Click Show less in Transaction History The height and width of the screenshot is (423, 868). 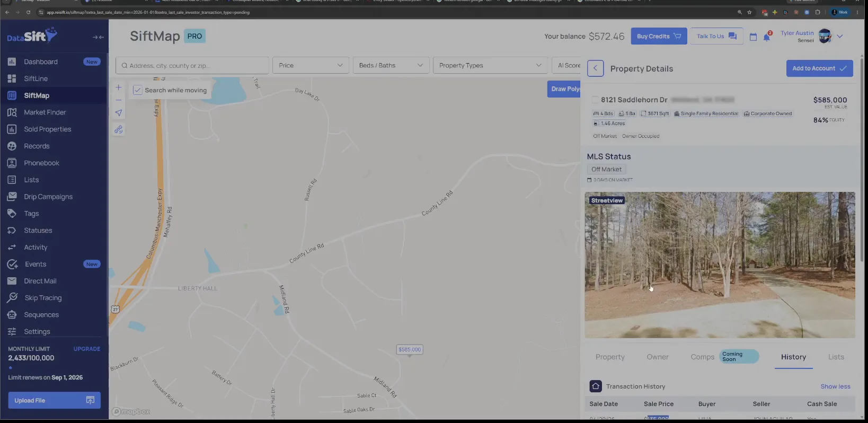click(835, 386)
